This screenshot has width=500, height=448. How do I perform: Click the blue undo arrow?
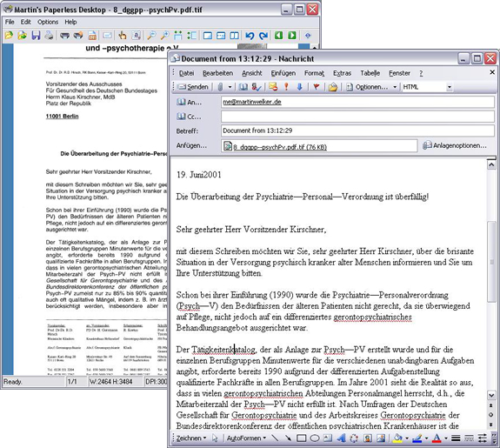point(250,36)
